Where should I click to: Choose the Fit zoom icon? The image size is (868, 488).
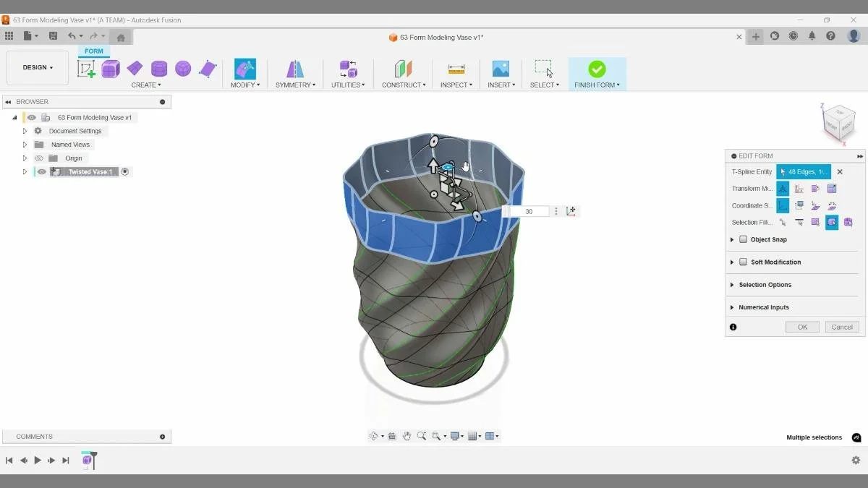pyautogui.click(x=435, y=435)
